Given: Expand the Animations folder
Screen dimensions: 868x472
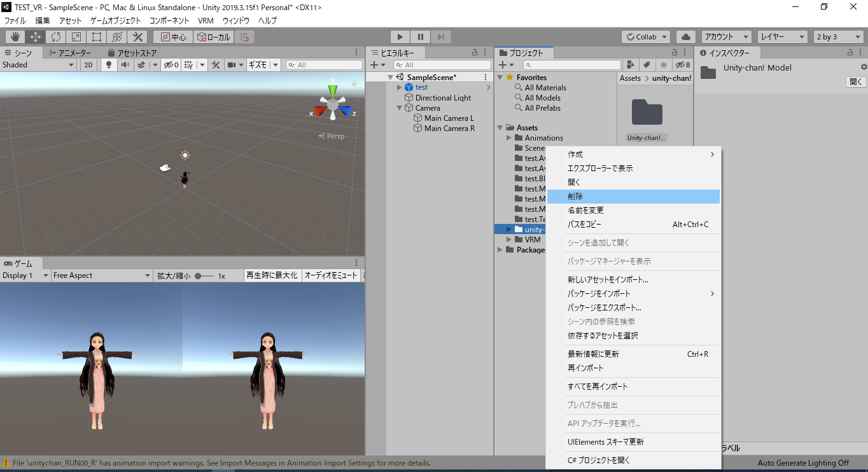Looking at the screenshot, I should (x=509, y=138).
